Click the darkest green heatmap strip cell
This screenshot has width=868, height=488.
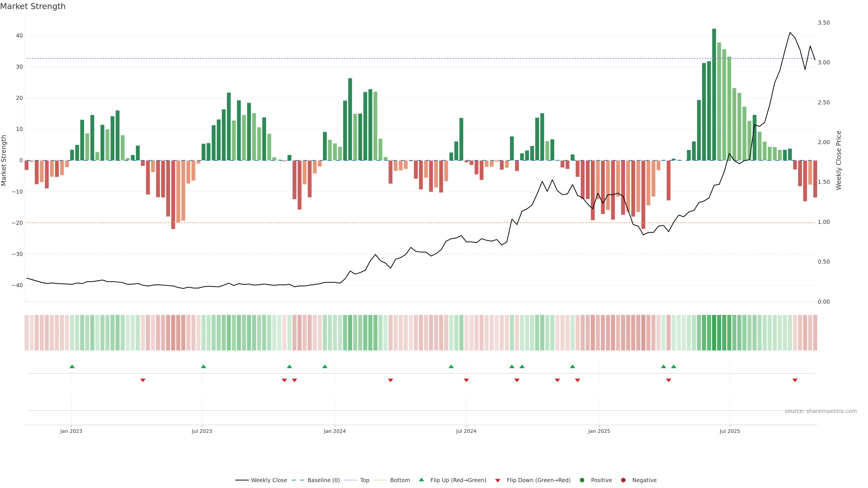pyautogui.click(x=714, y=333)
